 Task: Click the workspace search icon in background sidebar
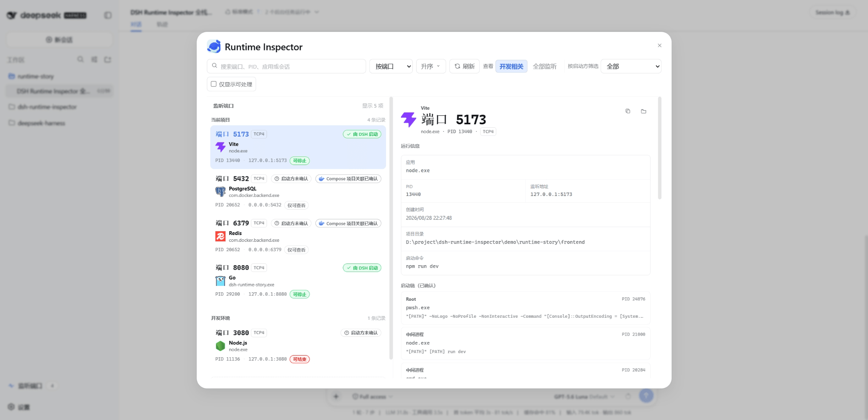[81, 59]
